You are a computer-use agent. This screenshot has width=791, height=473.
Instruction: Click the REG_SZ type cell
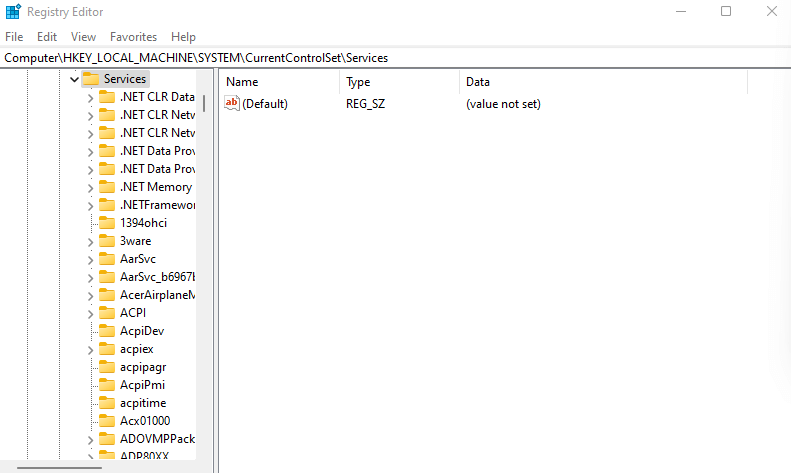click(365, 104)
